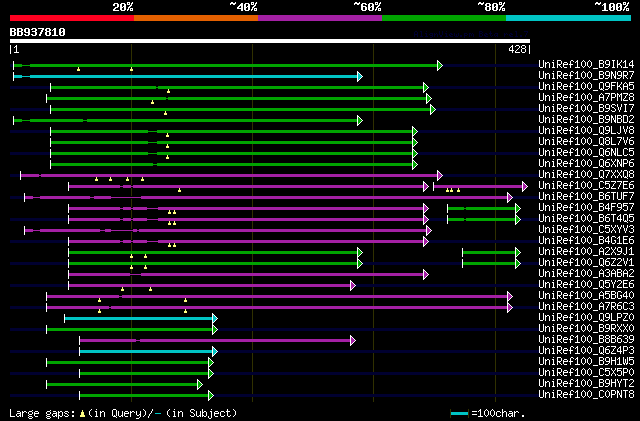
Task: Select the UniRef100_Q6XNP6 label
Action: tap(586, 164)
